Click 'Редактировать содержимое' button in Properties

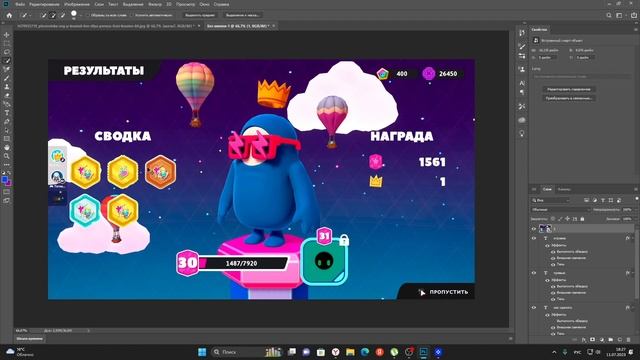click(569, 89)
